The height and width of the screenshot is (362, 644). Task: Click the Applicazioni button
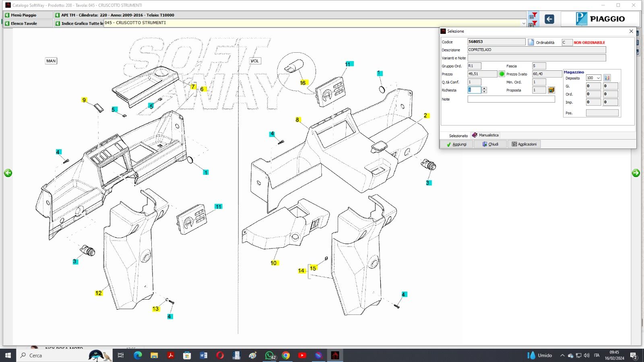pos(524,144)
